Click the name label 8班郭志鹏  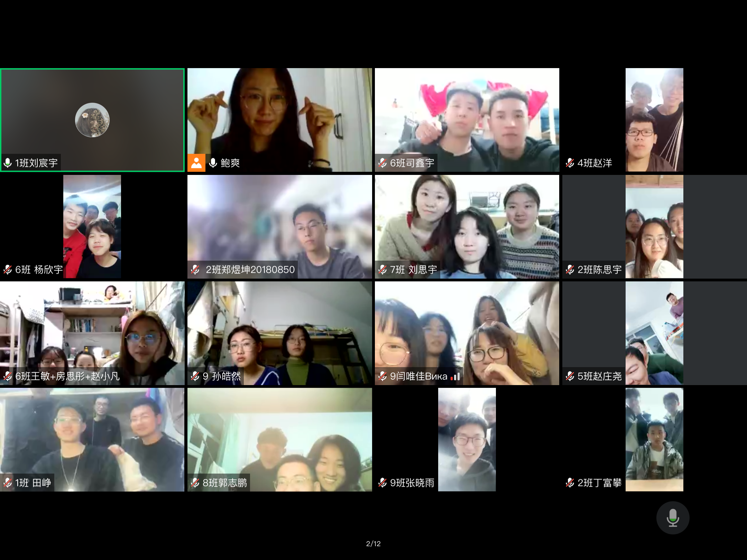[x=225, y=483]
